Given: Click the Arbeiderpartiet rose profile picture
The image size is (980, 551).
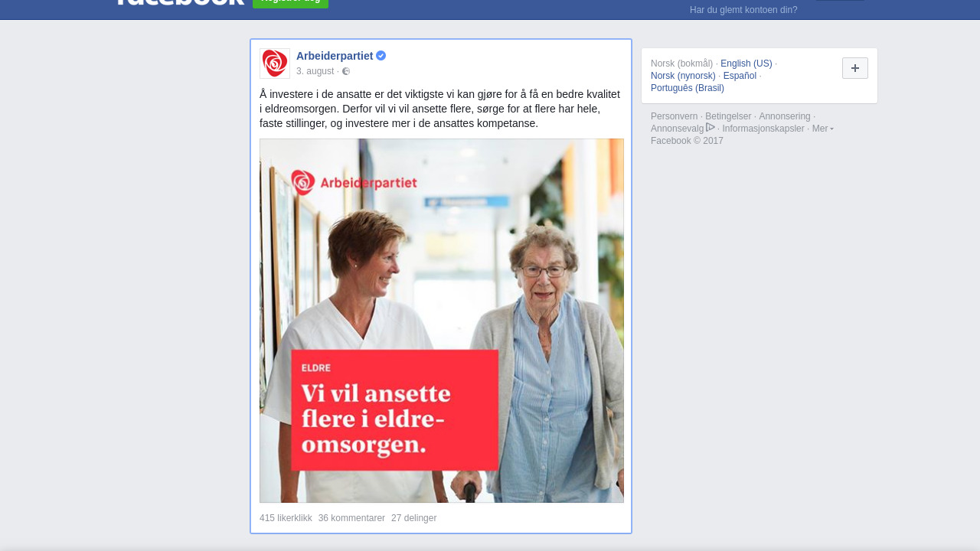Looking at the screenshot, I should [275, 64].
